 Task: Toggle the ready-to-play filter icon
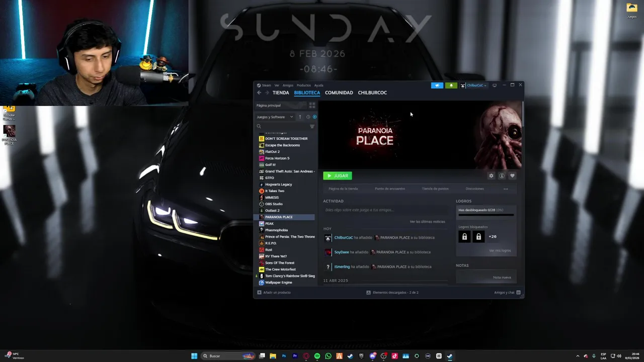point(314,117)
